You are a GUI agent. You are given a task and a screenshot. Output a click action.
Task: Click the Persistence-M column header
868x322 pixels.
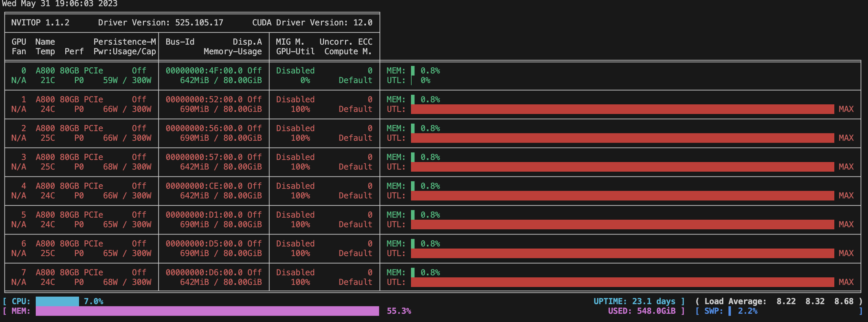point(125,42)
